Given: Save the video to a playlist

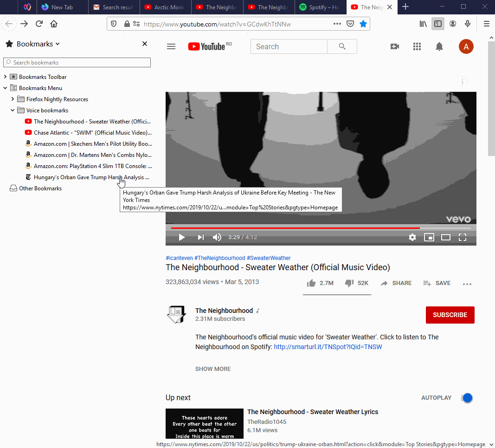Looking at the screenshot, I should pos(437,283).
